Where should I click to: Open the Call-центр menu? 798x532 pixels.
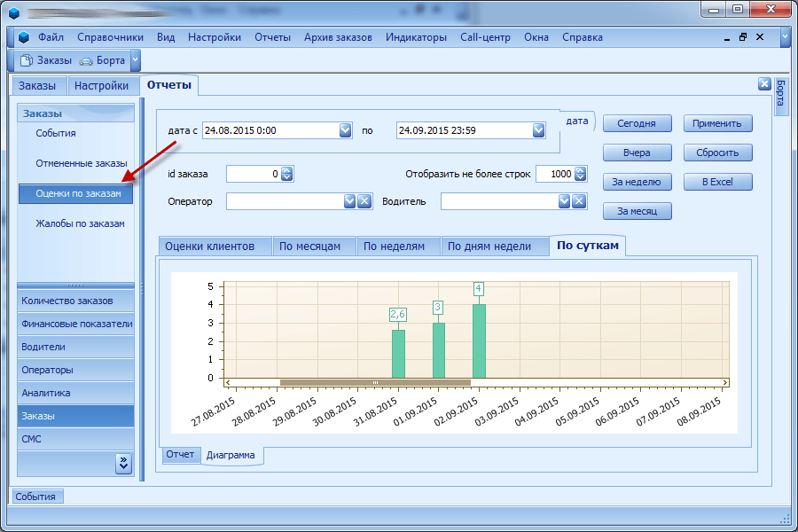pyautogui.click(x=486, y=37)
